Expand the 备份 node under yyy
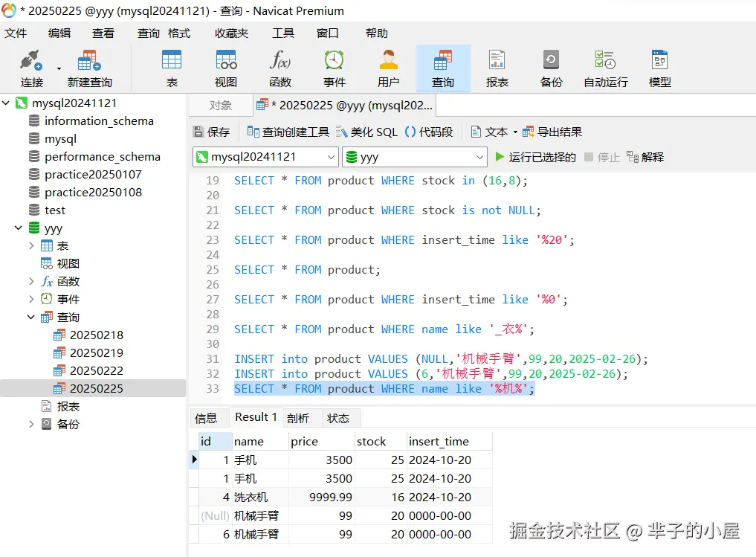This screenshot has width=756, height=557. point(31,424)
